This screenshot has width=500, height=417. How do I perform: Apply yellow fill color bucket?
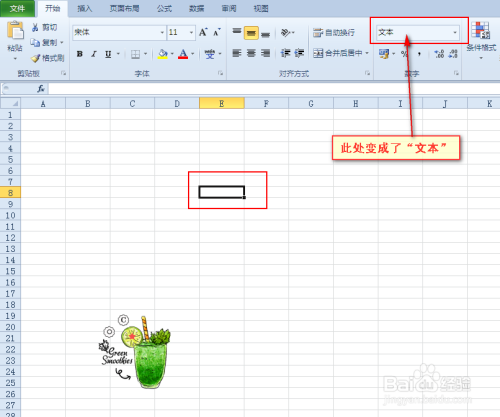tap(163, 54)
